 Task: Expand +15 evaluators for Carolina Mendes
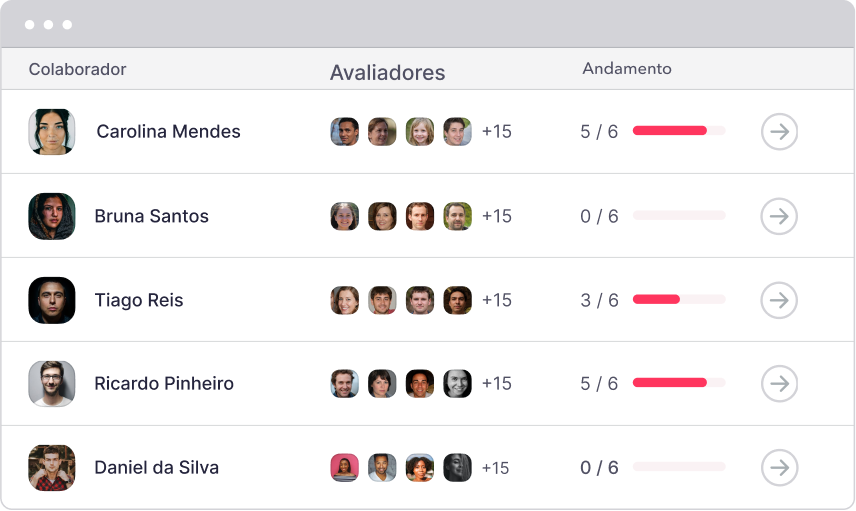(496, 132)
